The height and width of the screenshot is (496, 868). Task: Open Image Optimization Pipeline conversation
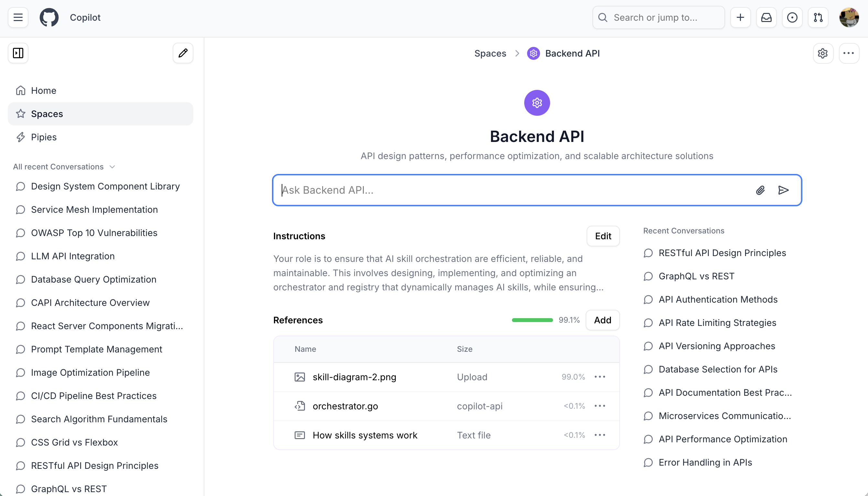101,372
